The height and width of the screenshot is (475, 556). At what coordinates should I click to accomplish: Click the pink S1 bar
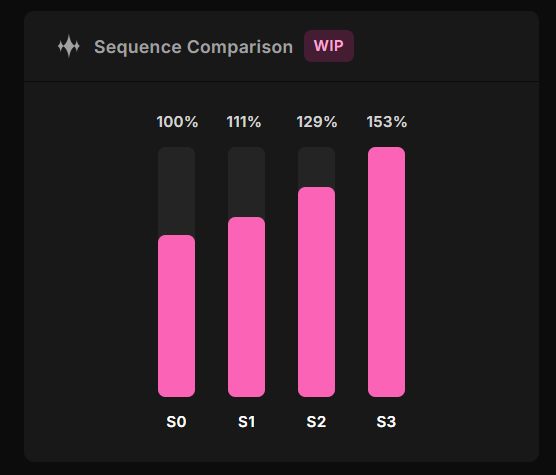coord(246,307)
